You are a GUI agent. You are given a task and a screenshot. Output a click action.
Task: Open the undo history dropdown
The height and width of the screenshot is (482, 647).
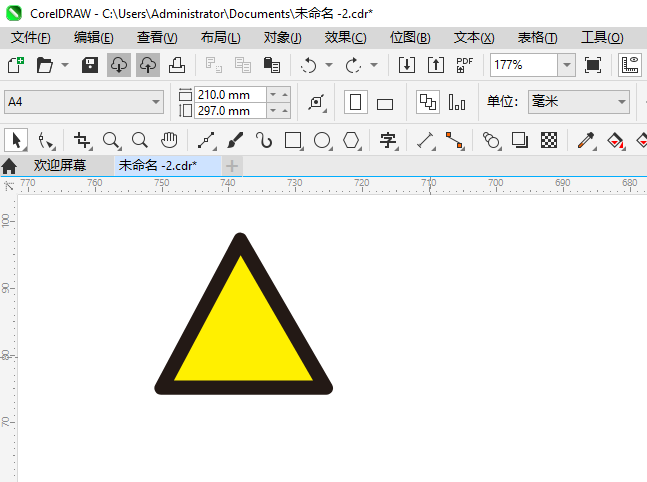click(x=329, y=65)
